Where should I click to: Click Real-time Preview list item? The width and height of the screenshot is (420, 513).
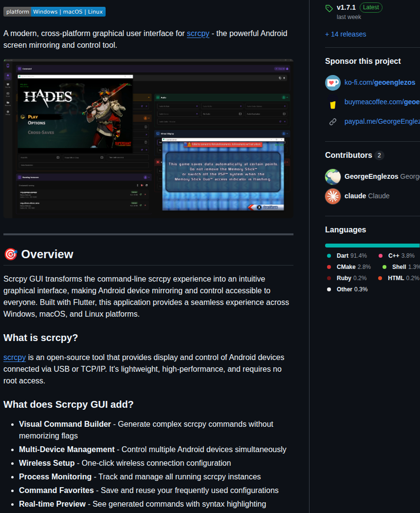(x=143, y=504)
